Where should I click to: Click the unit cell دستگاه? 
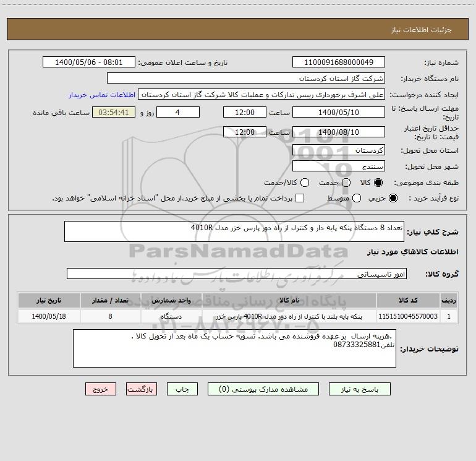click(x=171, y=316)
